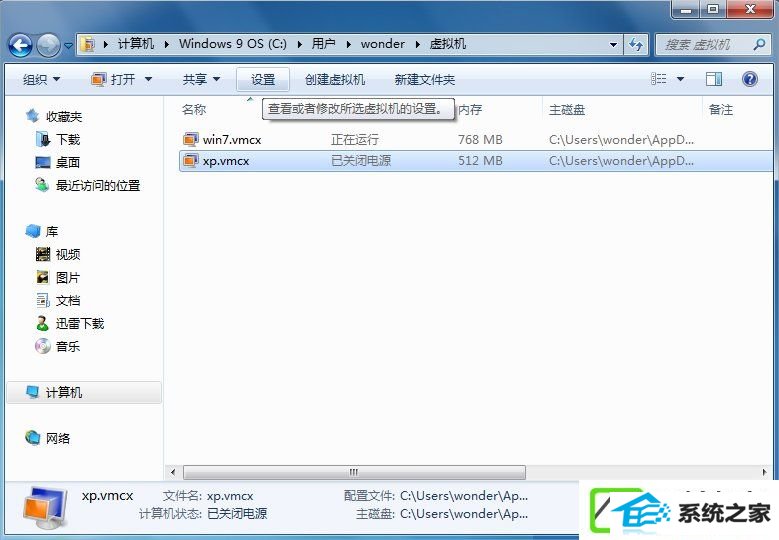779x540 pixels.
Task: Go back with the Back arrow button
Action: tap(20, 45)
